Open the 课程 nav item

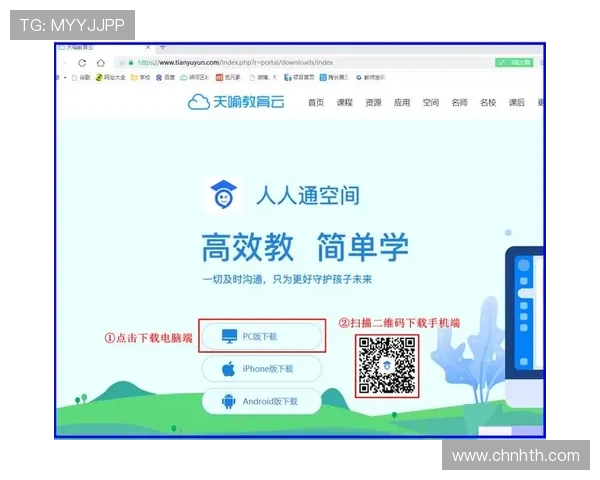344,103
